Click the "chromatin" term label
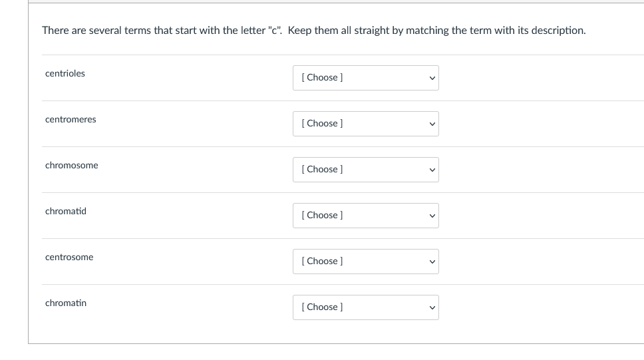The height and width of the screenshot is (360, 644). (66, 303)
